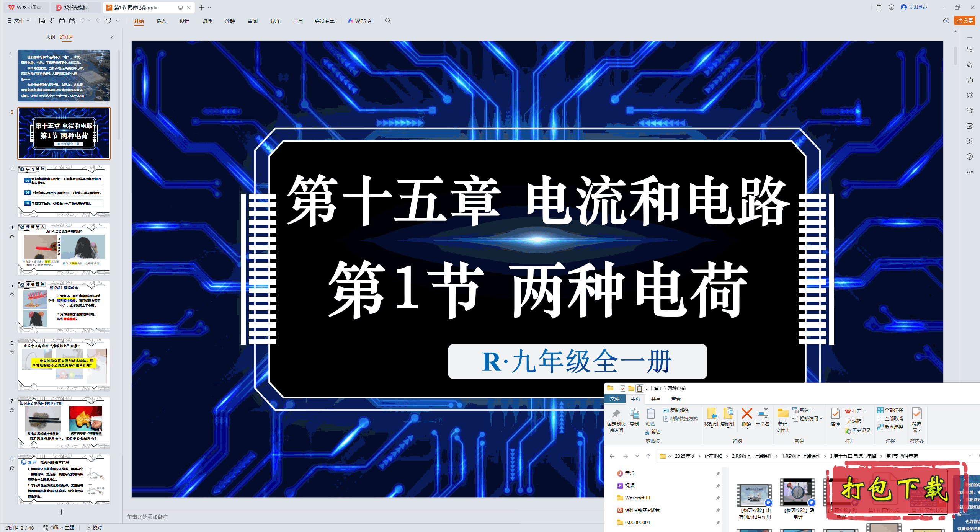The image size is (980, 532).
Task: Collapse the slide panel with chevron
Action: click(113, 37)
